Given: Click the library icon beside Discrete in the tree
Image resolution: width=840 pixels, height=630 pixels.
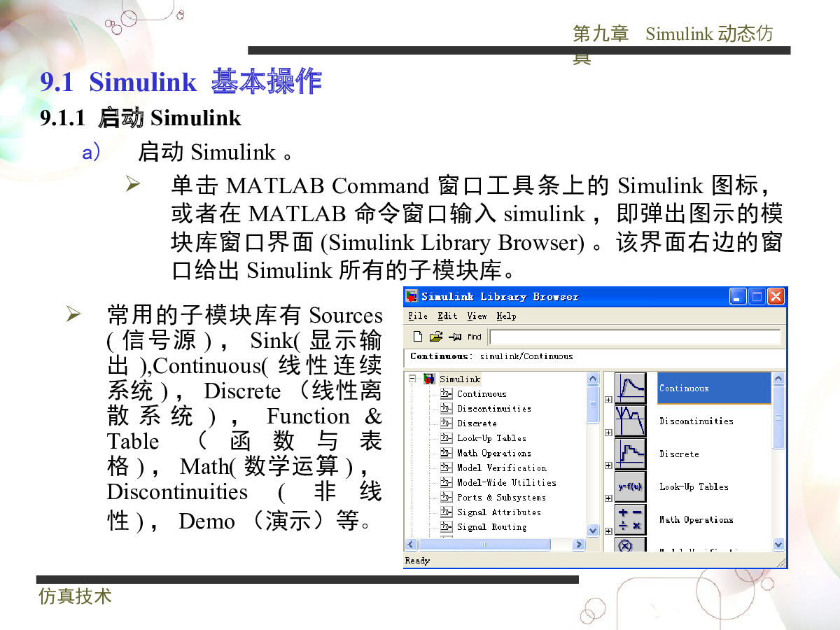Looking at the screenshot, I should point(447,423).
